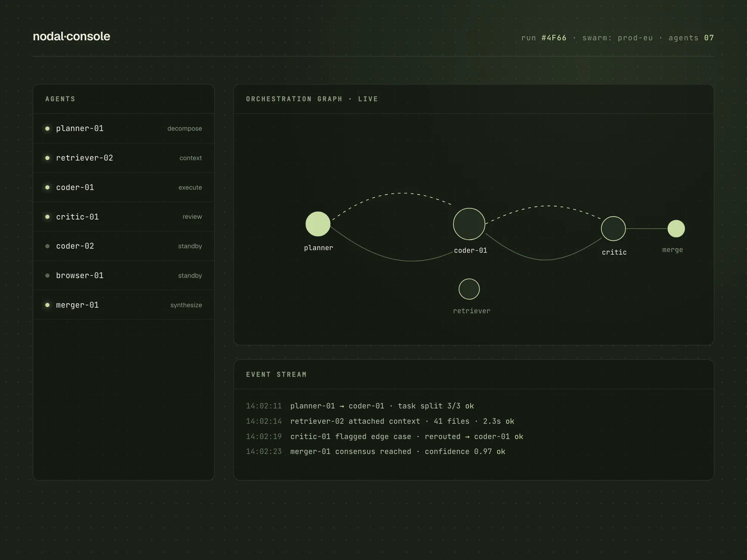
Task: Click the synthesize role label
Action: (x=186, y=305)
